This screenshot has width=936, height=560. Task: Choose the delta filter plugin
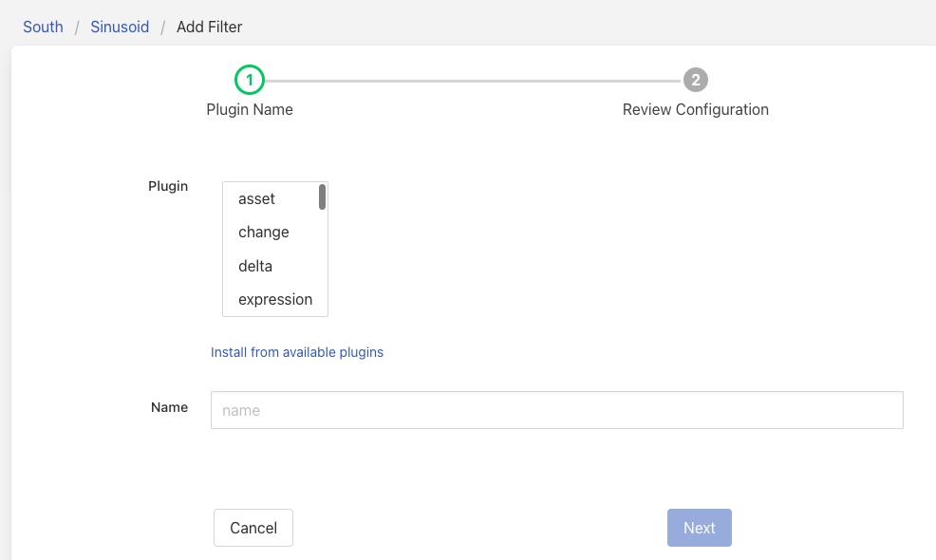click(x=255, y=267)
